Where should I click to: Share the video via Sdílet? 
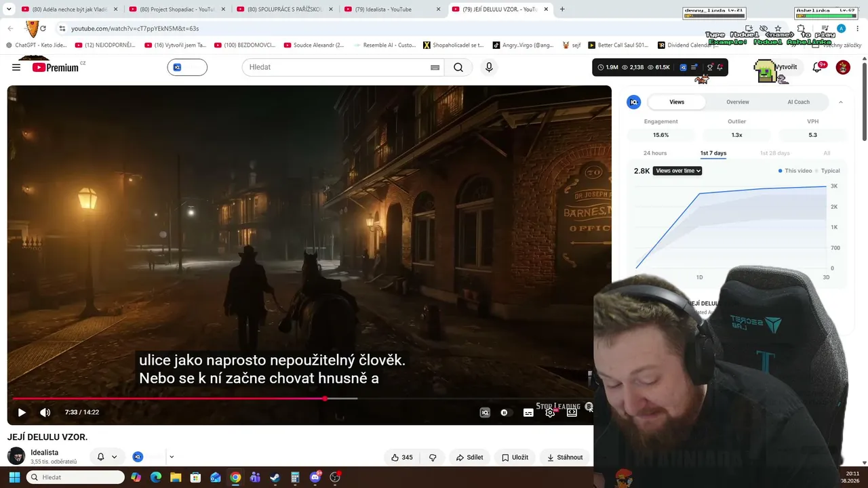(469, 457)
